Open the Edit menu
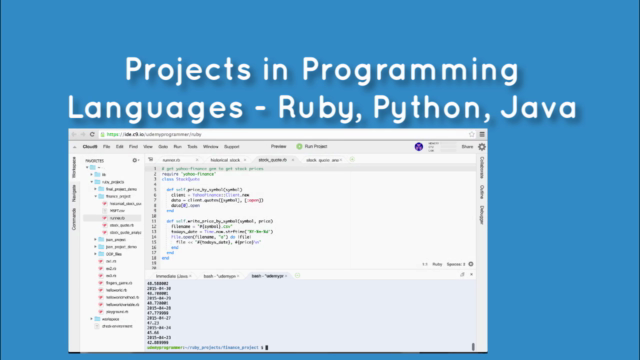The width and height of the screenshot is (640, 360). 120,147
